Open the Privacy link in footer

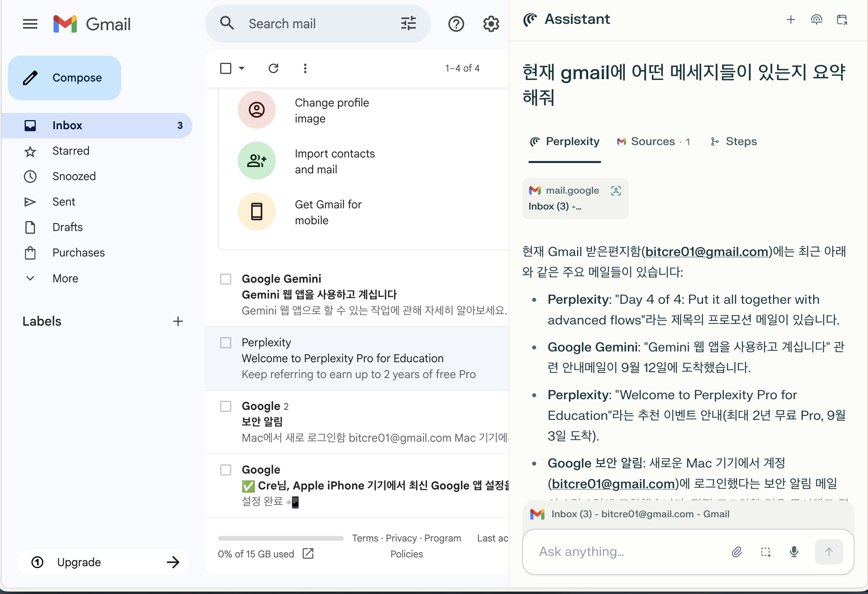(x=401, y=538)
